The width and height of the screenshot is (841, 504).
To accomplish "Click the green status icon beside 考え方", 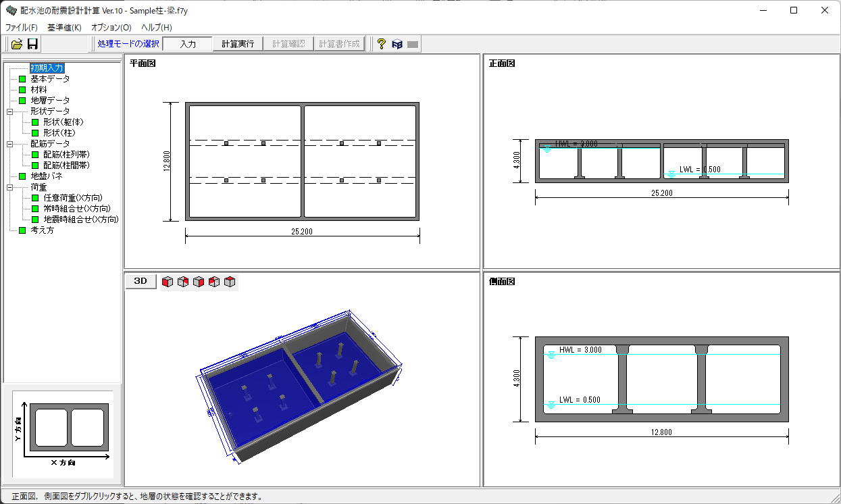I will coord(22,230).
